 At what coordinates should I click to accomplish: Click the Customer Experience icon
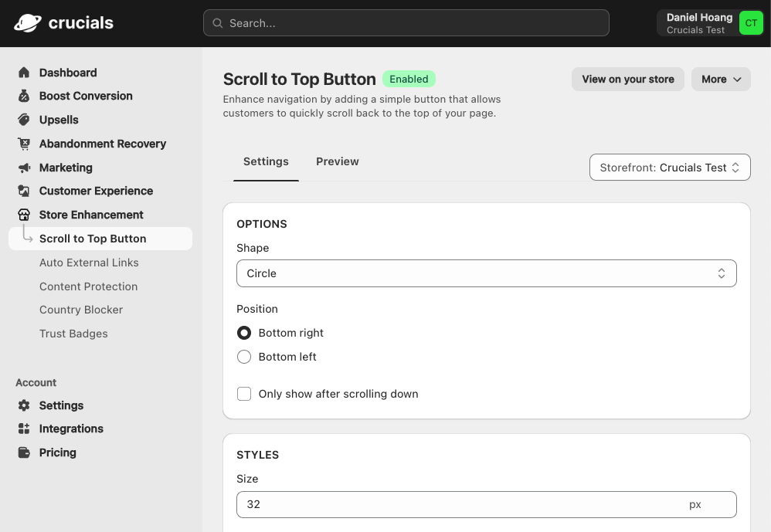pos(24,191)
